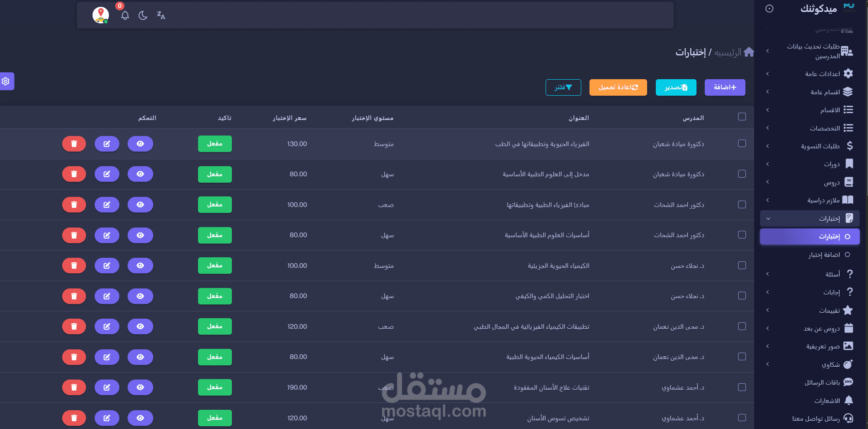
Task: Tick the select-all checkbox in header
Action: click(x=742, y=117)
